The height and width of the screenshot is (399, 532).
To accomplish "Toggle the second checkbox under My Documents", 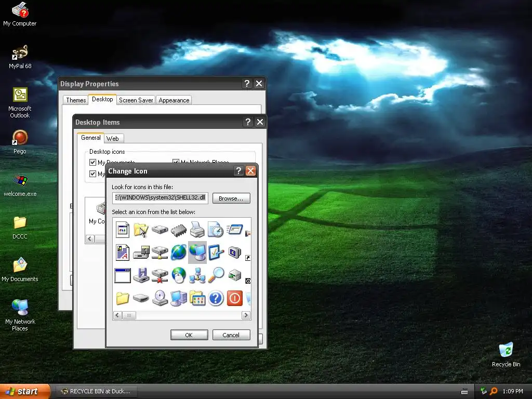I will coord(92,174).
